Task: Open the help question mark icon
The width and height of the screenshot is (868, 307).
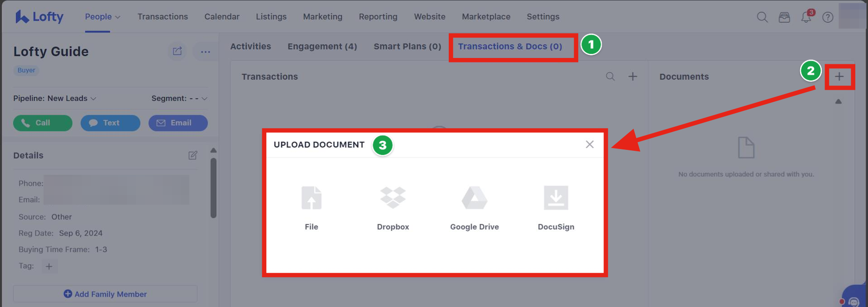Action: 828,17
